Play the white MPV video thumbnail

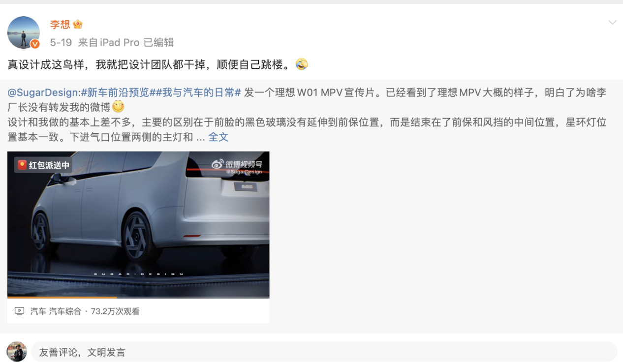138,224
